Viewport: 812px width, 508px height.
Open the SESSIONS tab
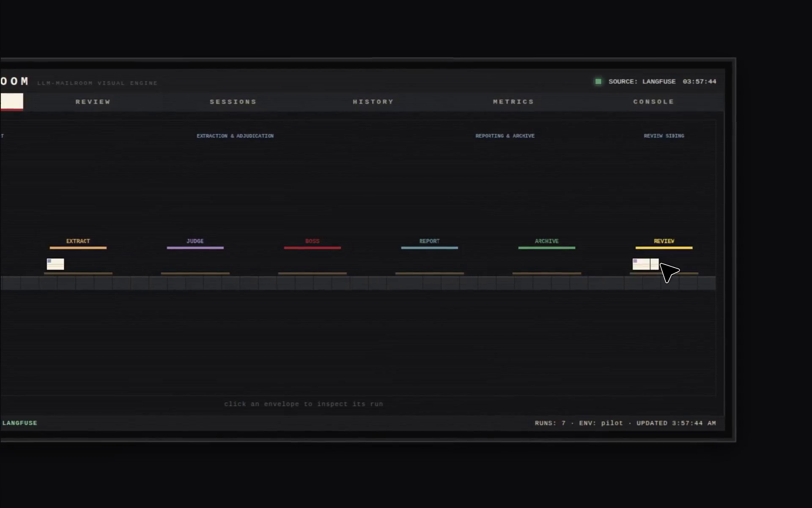point(233,102)
